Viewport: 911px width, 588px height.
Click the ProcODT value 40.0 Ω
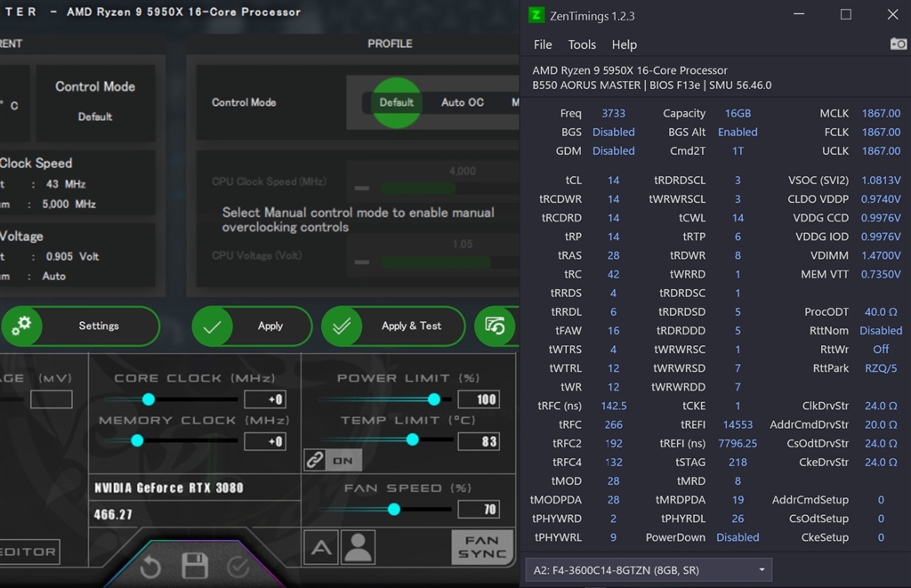(x=881, y=311)
